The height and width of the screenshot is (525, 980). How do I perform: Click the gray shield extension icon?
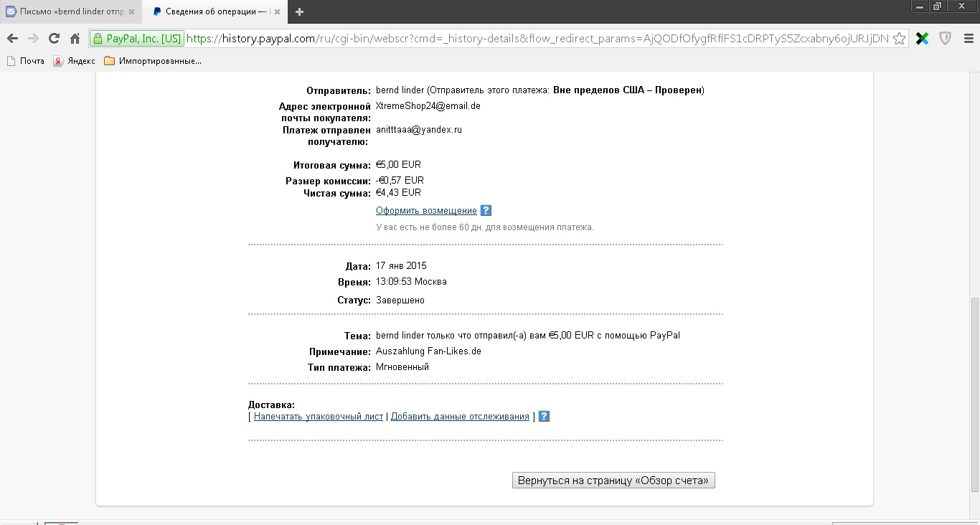pyautogui.click(x=946, y=39)
